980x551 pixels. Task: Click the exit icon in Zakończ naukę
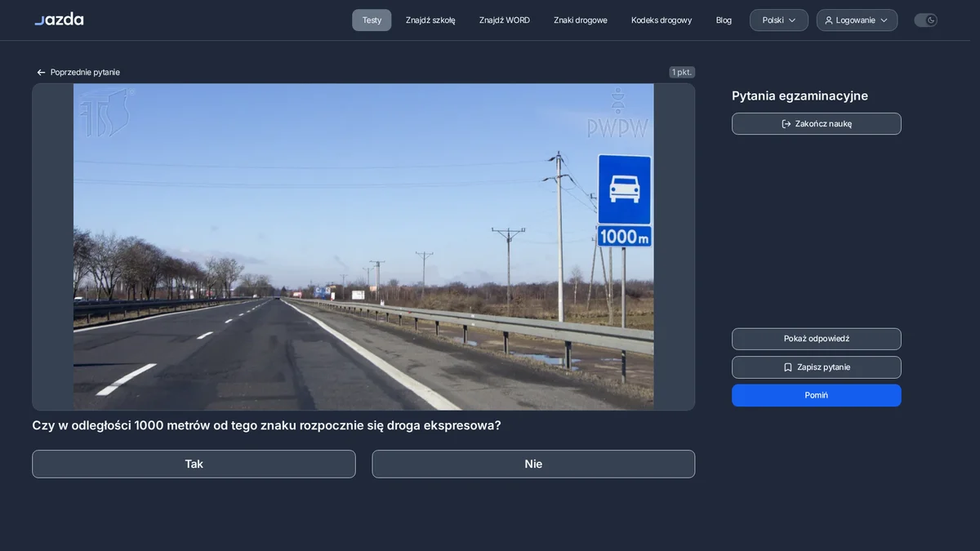786,124
